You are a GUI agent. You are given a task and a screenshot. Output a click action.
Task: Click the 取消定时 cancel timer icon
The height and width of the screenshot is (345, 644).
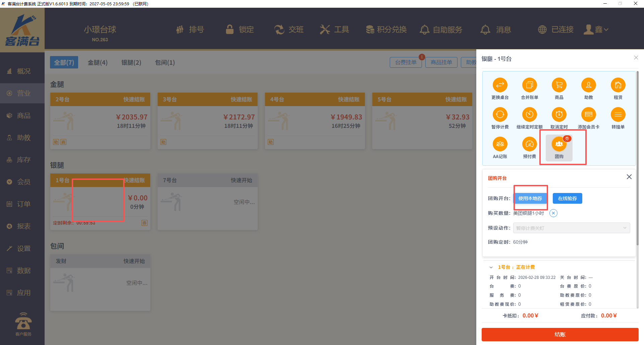559,115
